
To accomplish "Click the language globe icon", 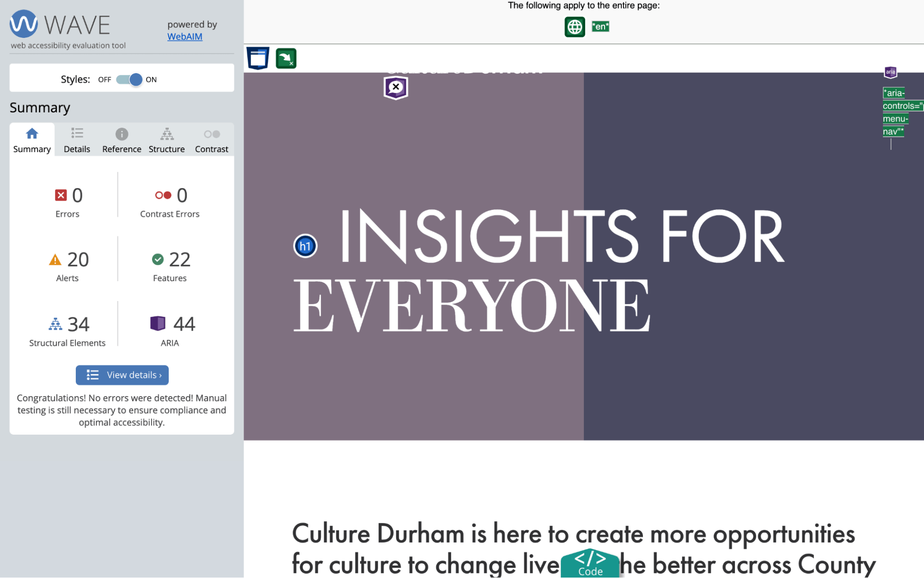I will coord(575,27).
